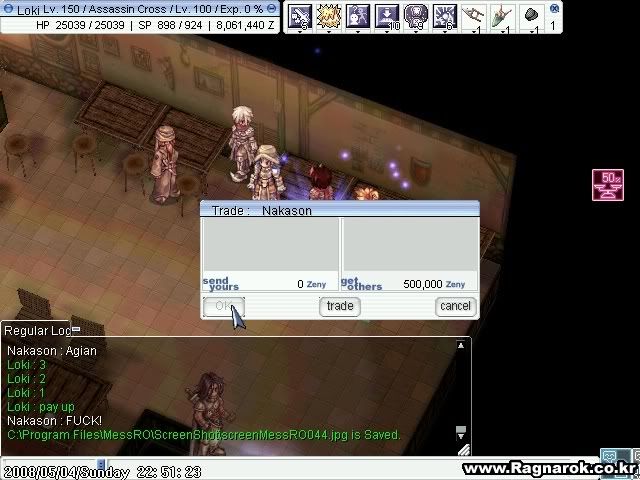640x480 pixels.
Task: Click the 8,061,440 Z zeny amount
Action: 245,25
